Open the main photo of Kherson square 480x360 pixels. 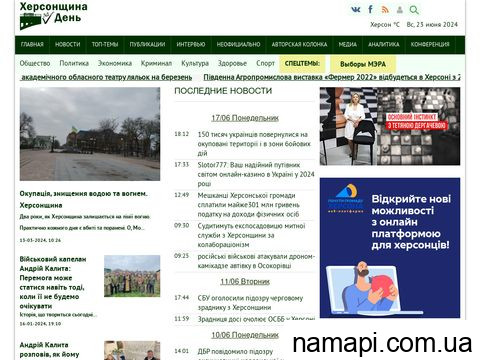coord(90,134)
